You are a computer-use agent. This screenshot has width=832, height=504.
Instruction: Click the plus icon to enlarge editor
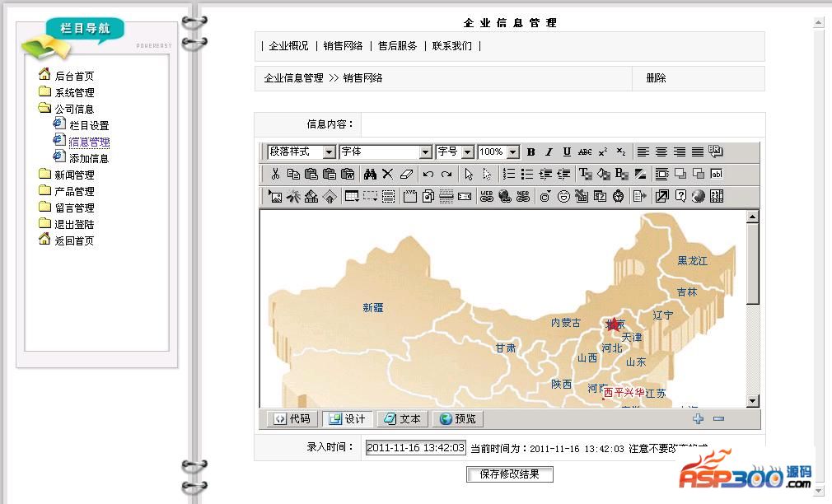(x=699, y=419)
